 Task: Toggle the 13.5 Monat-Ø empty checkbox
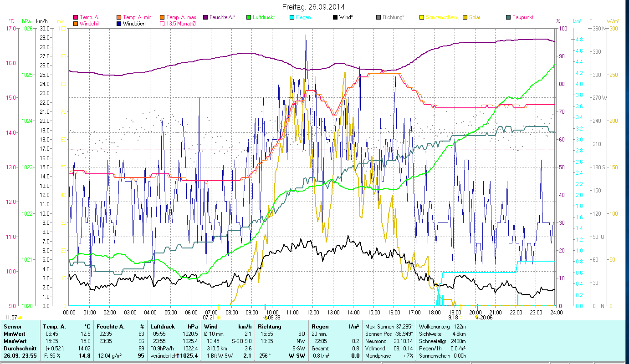(162, 24)
